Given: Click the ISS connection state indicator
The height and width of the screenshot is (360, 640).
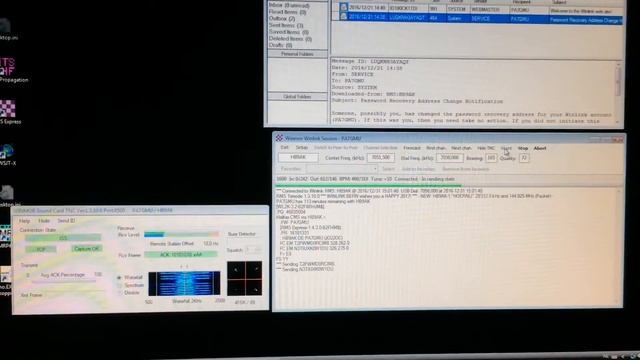Looking at the screenshot, I should [63, 238].
